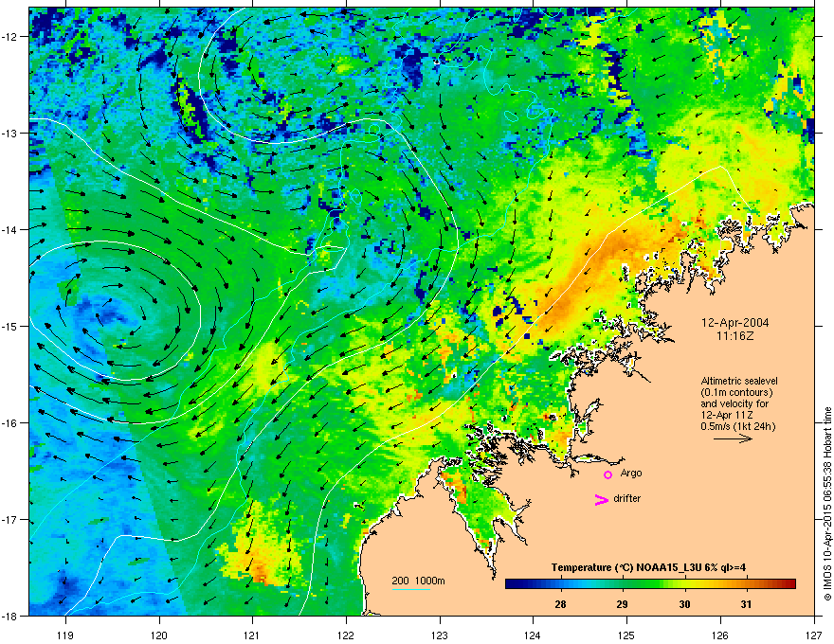Click the 'and velocity for' caption line

click(734, 403)
